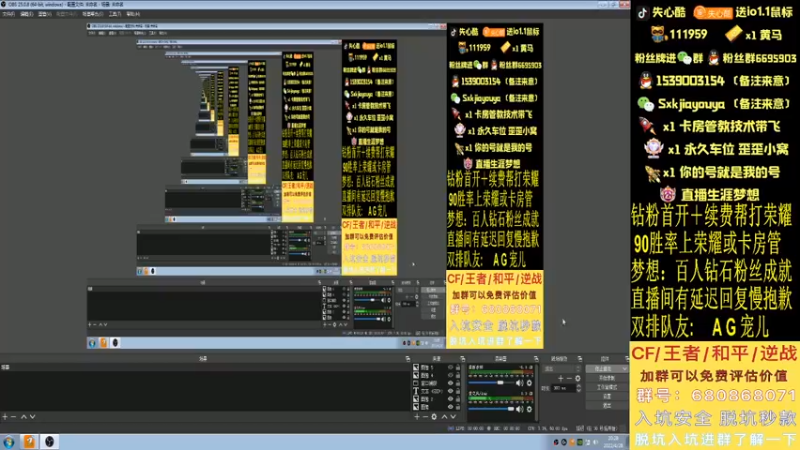Image resolution: width=800 pixels, height=450 pixels.
Task: Open source properties gear in Sources panel
Action: (434, 416)
